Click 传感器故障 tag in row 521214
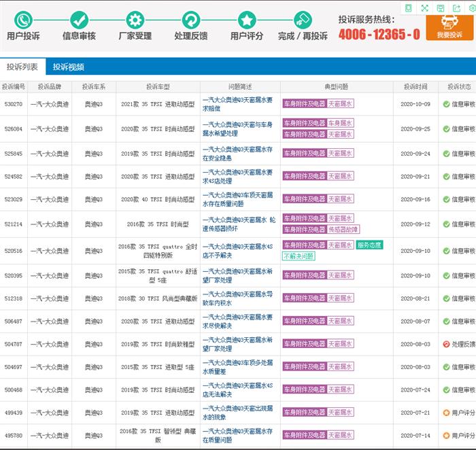 (343, 229)
